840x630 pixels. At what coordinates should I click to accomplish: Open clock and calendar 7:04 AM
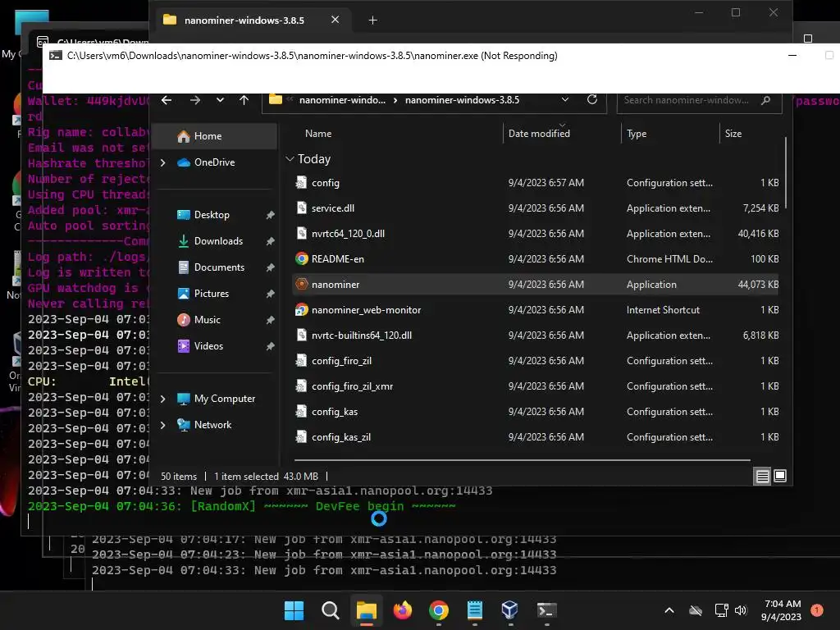782,610
